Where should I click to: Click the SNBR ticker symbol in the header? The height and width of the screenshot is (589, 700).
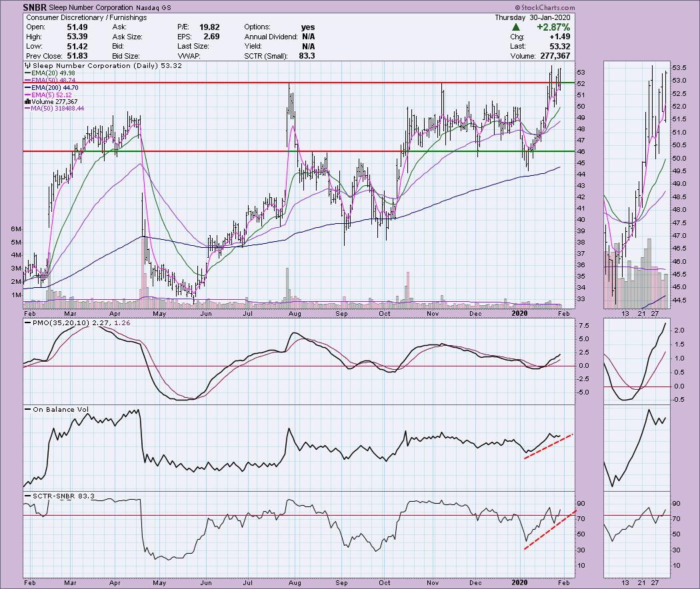35,7
